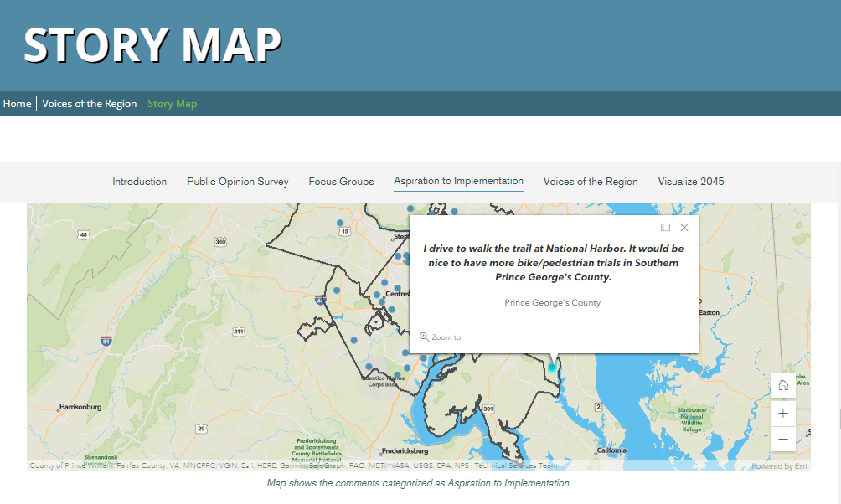Switch to the Introduction tab
Screen dimensions: 841x504
[139, 181]
